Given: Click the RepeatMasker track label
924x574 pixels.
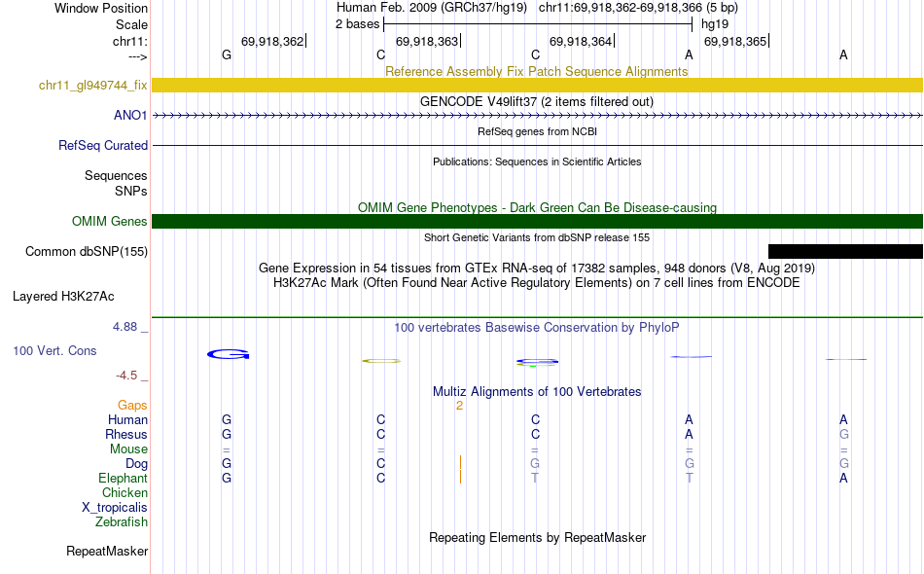Looking at the screenshot, I should pyautogui.click(x=107, y=552).
